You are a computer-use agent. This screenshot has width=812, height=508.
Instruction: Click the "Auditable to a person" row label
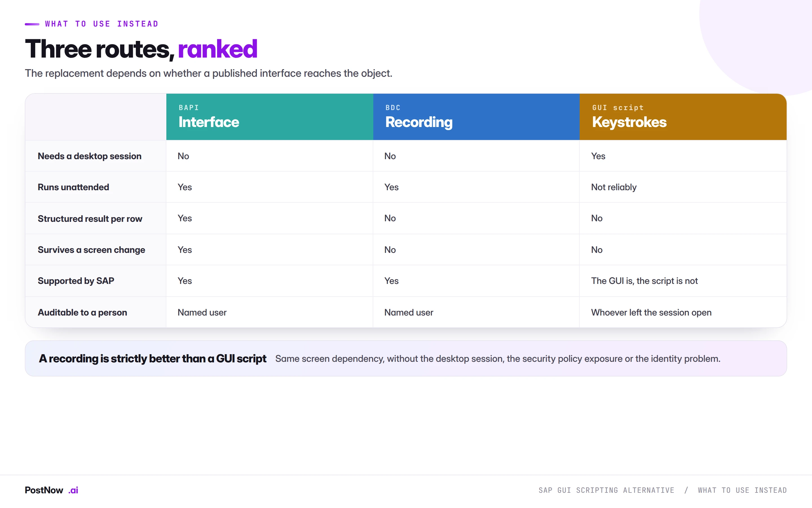pyautogui.click(x=82, y=312)
